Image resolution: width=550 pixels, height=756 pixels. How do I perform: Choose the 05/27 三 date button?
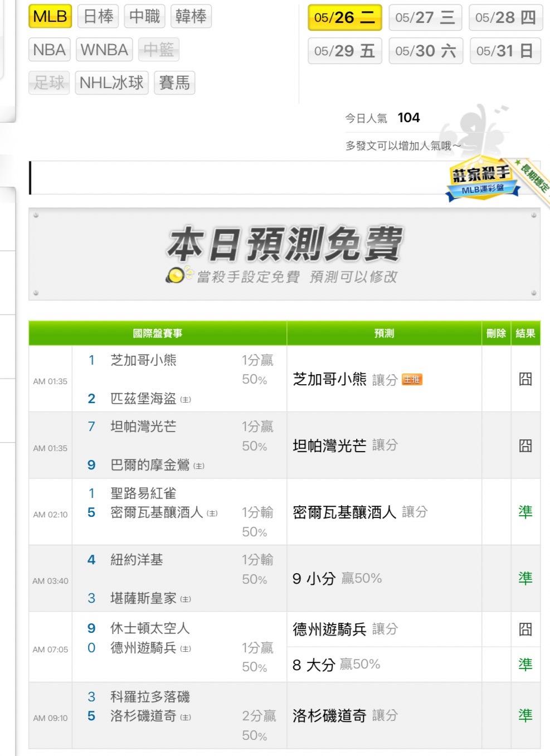click(x=425, y=17)
